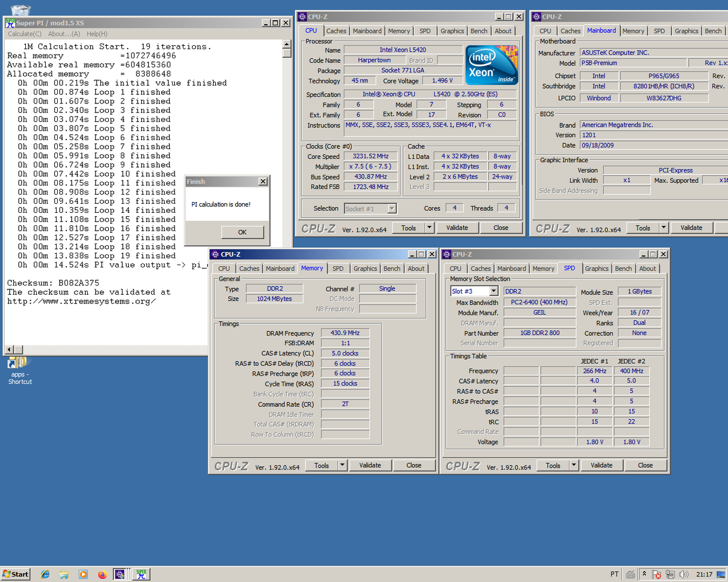The width and height of the screenshot is (728, 582).
Task: Open Firefox from the taskbar
Action: click(x=102, y=574)
